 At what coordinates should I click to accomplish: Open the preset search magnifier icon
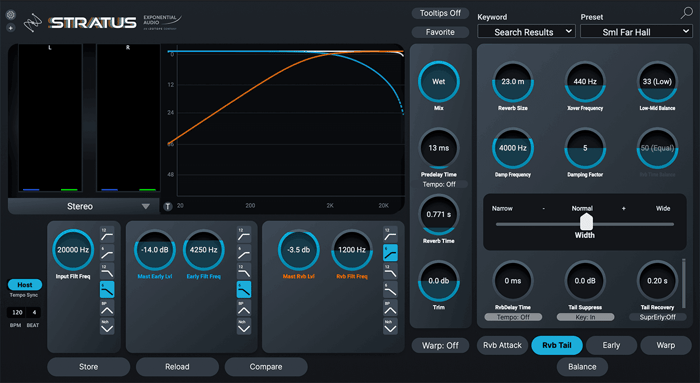(x=686, y=13)
